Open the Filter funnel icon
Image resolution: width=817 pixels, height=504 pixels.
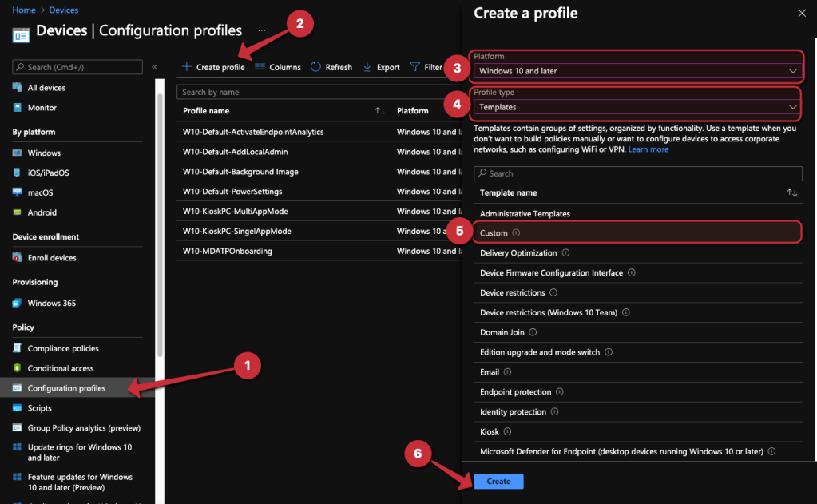414,67
